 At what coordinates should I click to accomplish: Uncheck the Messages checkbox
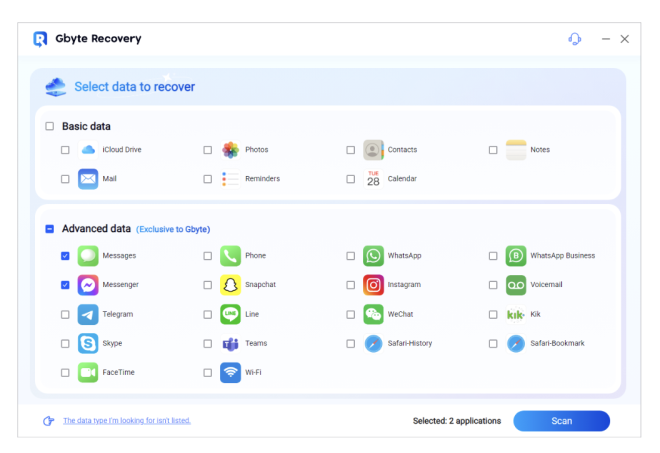[x=65, y=256]
